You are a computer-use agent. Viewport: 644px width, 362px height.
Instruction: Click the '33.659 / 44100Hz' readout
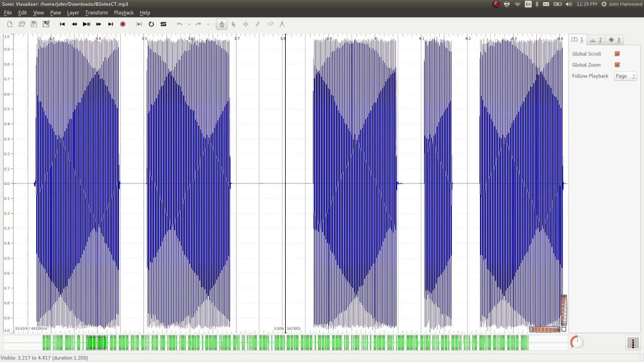[x=31, y=328]
